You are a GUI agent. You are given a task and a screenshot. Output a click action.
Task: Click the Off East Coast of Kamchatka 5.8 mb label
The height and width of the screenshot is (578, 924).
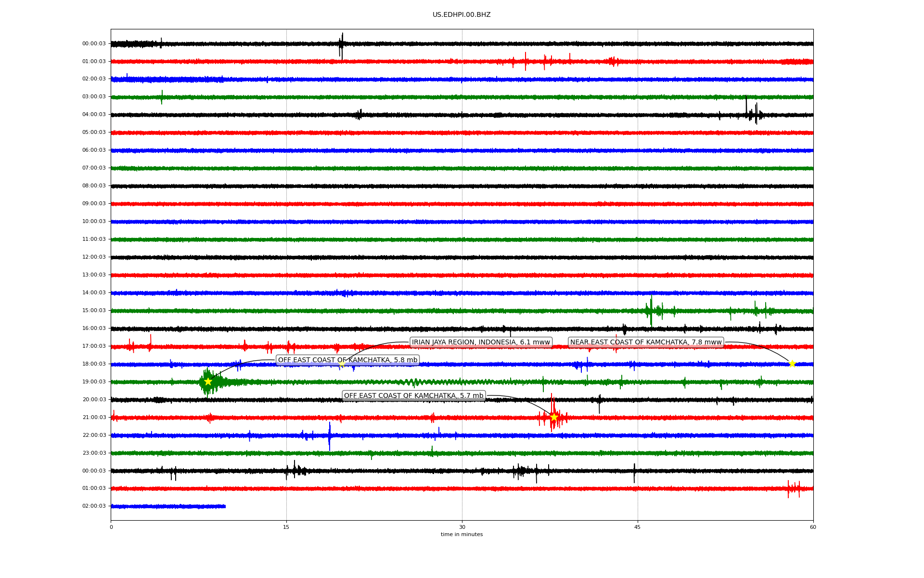coord(347,360)
